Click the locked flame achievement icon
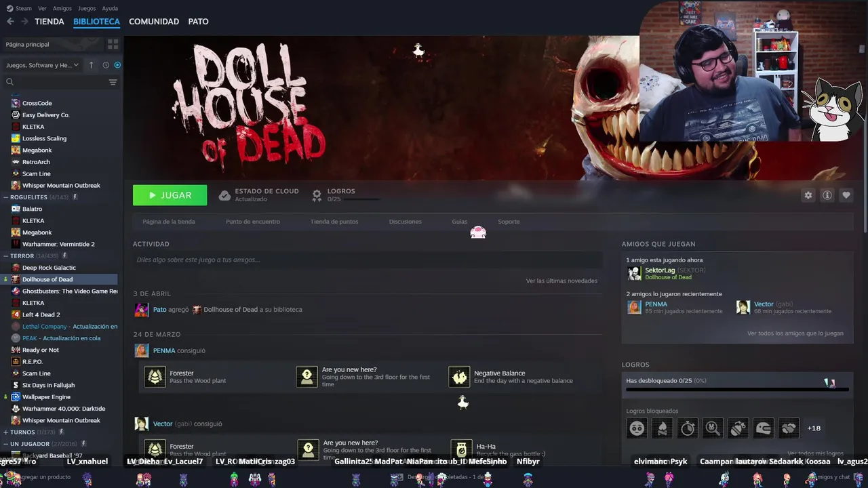This screenshot has width=868, height=488. pyautogui.click(x=663, y=428)
